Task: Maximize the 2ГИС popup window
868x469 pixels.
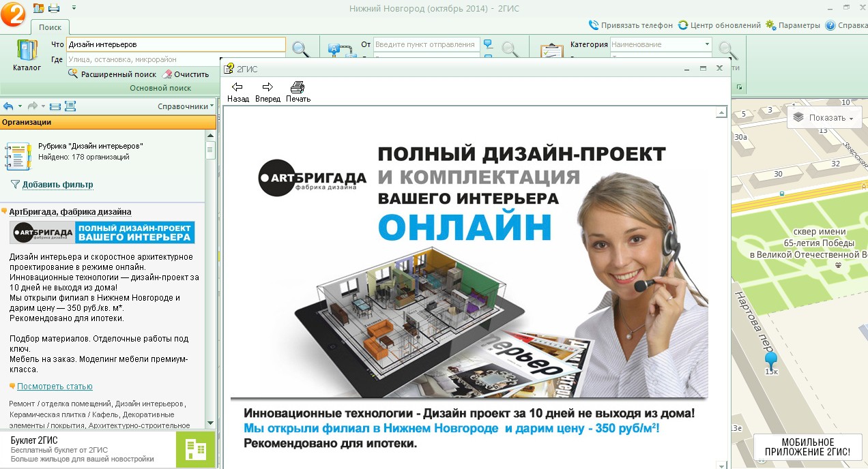Action: (x=704, y=68)
